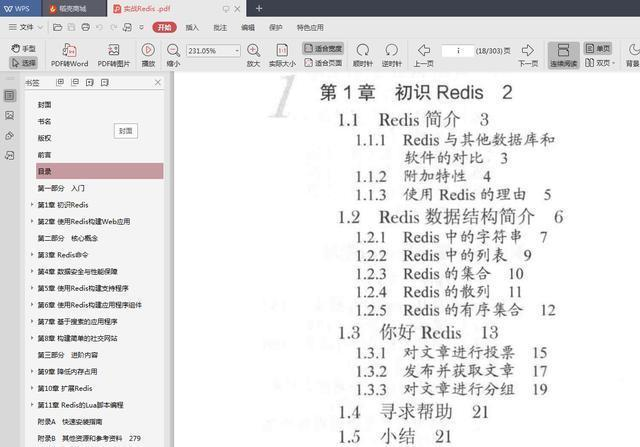Open the bookmark panel sidebar icon
This screenshot has height=447, width=640.
9,96
